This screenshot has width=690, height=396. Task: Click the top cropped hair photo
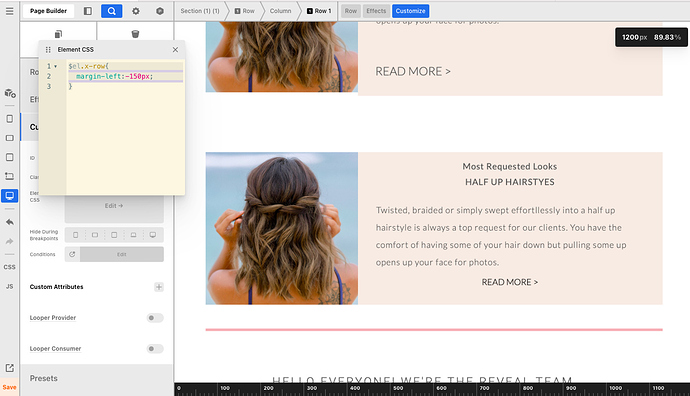282,57
